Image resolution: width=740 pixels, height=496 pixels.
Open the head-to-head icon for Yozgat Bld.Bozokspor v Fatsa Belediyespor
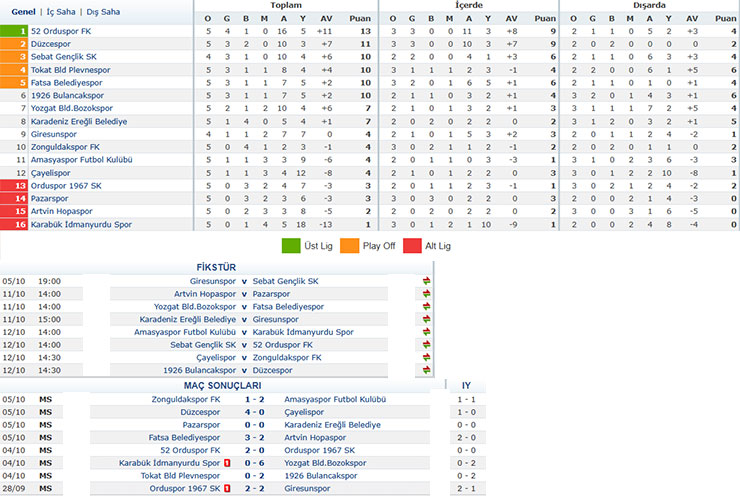(427, 306)
